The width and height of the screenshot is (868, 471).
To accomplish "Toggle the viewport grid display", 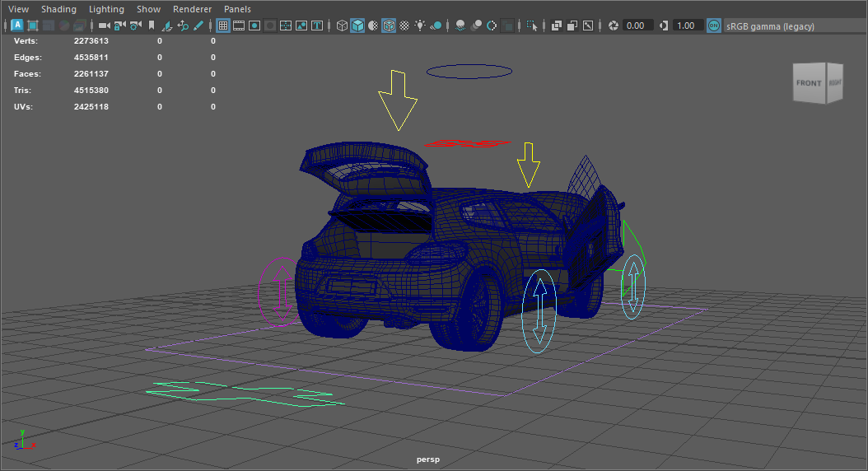I will (x=223, y=26).
